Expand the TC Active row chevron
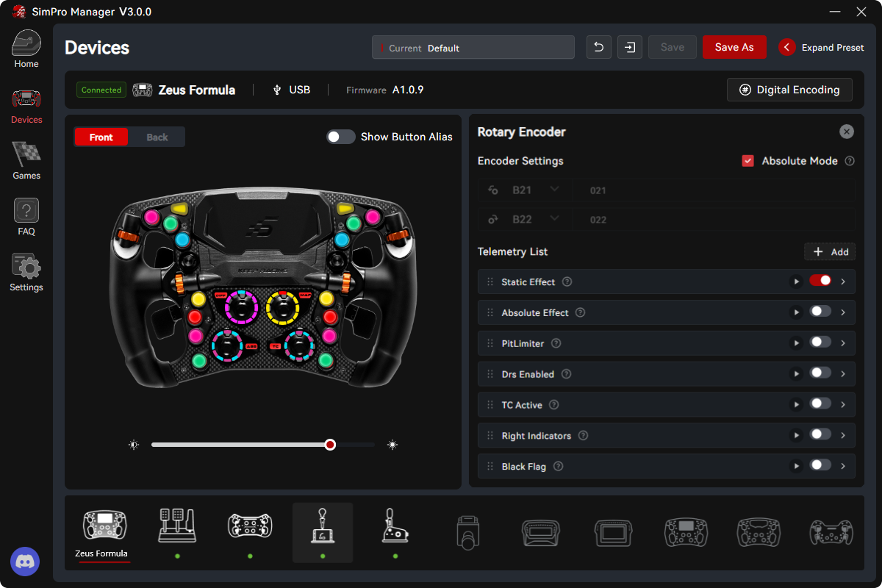882x588 pixels. click(843, 405)
